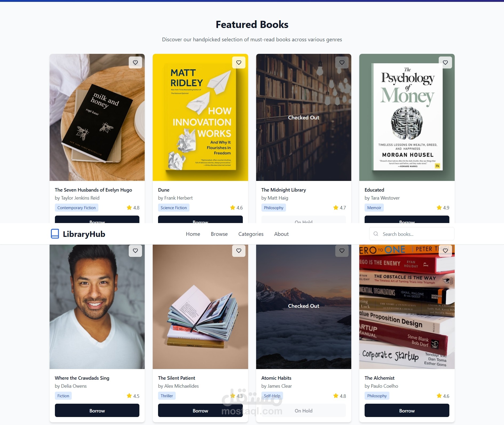Image resolution: width=504 pixels, height=425 pixels.
Task: Click heart icon on The Silent Patient
Action: pos(239,251)
